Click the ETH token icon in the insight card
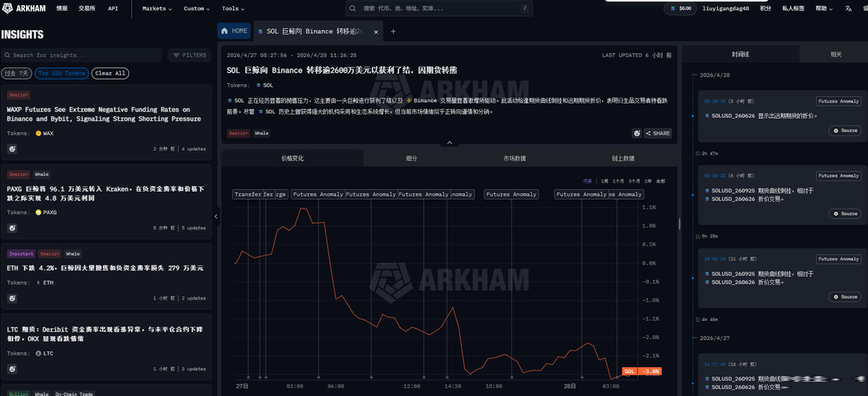The width and height of the screenshot is (868, 396). (x=38, y=283)
